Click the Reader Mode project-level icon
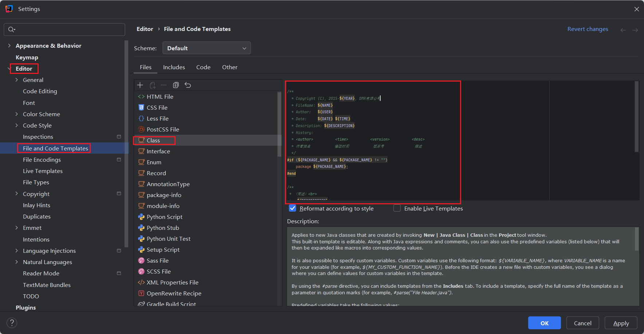This screenshot has width=644, height=334. [119, 273]
